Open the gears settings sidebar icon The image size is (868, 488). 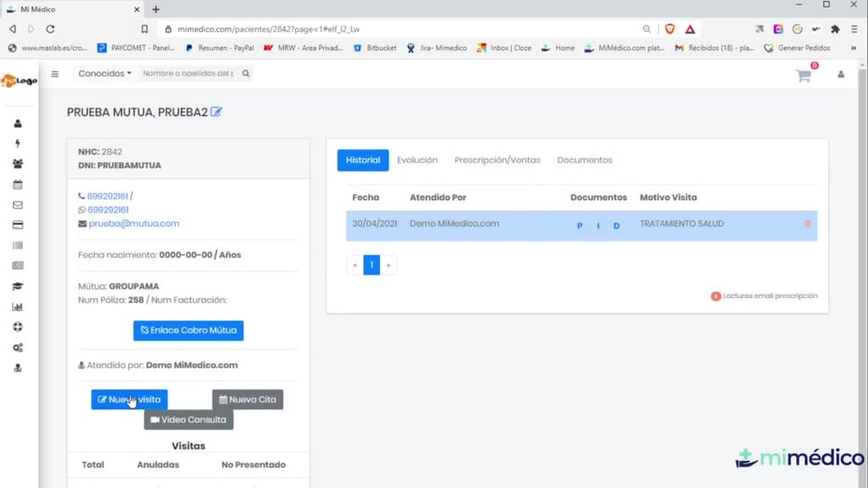click(18, 347)
